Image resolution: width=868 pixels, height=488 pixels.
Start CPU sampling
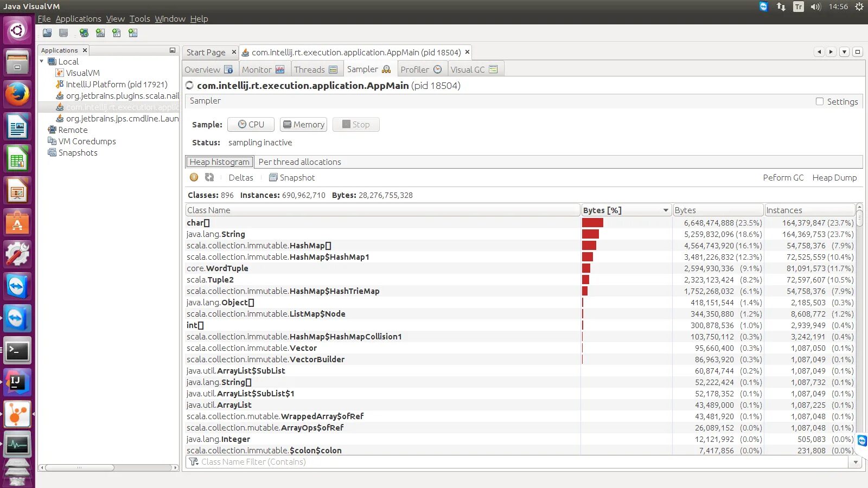pos(251,124)
